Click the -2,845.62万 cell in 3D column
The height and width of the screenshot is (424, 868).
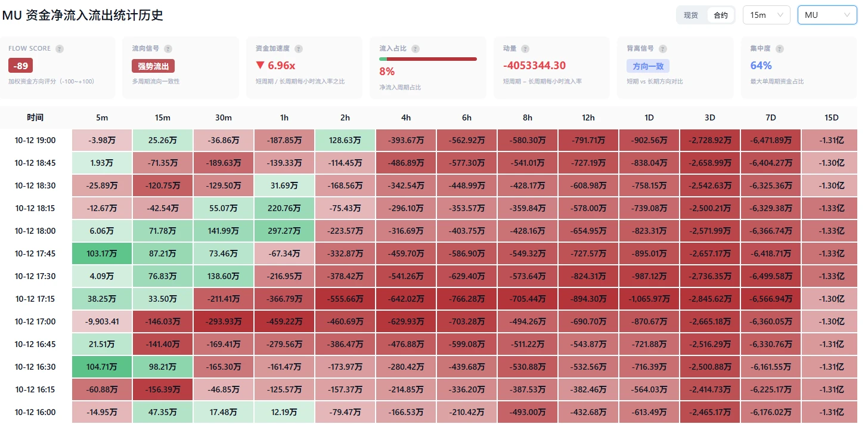tap(710, 299)
